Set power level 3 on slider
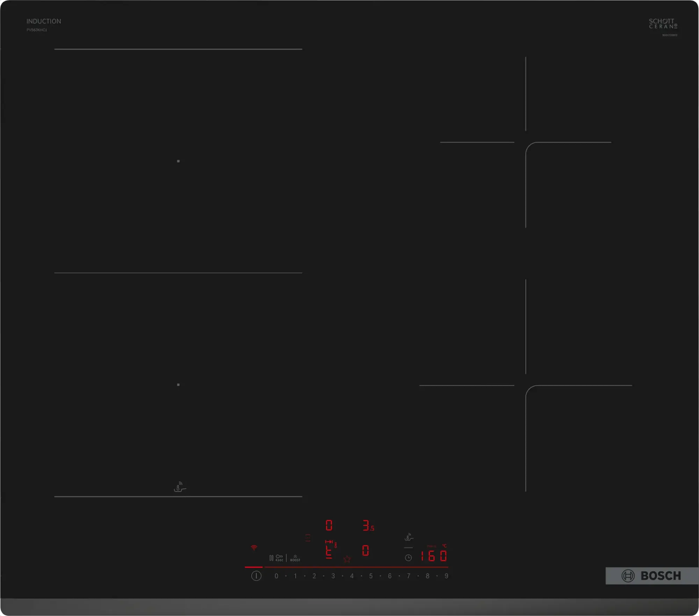Image resolution: width=699 pixels, height=616 pixels. [x=333, y=576]
